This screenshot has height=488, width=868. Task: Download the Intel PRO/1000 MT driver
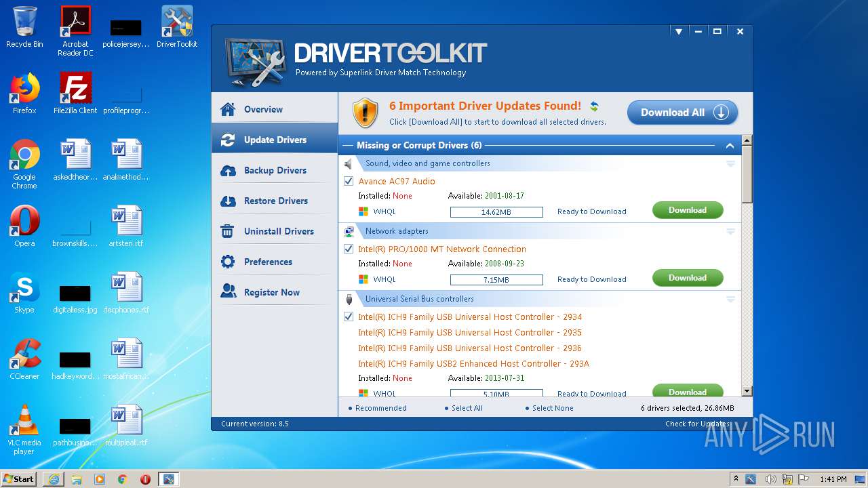pyautogui.click(x=688, y=278)
